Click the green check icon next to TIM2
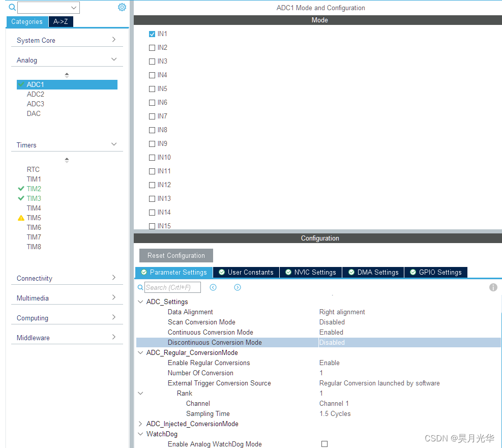The height and width of the screenshot is (448, 502). coord(21,189)
